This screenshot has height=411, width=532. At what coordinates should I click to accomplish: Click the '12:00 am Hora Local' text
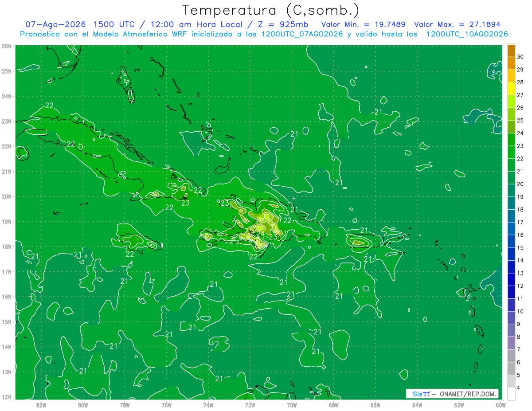pos(196,24)
